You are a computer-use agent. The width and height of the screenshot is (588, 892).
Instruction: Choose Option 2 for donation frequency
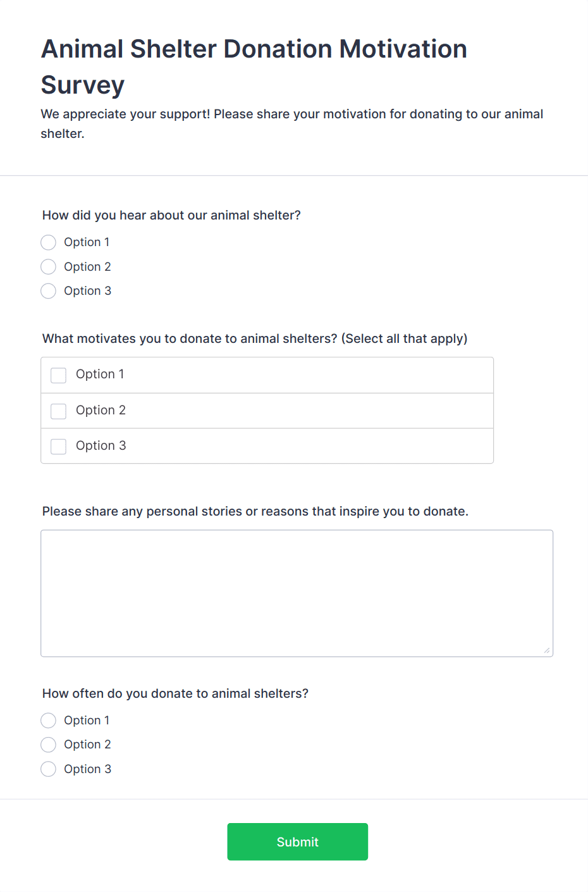point(48,745)
